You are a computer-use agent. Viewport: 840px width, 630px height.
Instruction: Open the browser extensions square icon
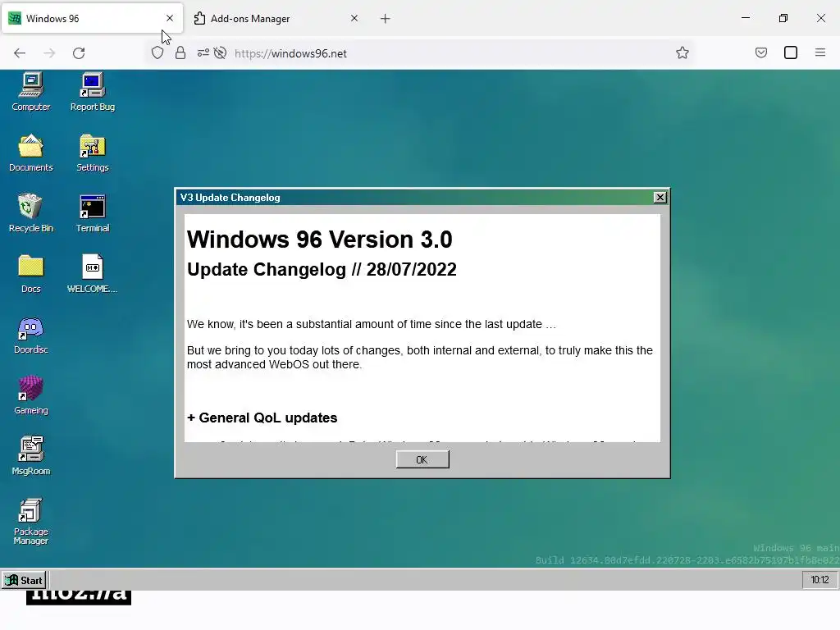(x=791, y=52)
